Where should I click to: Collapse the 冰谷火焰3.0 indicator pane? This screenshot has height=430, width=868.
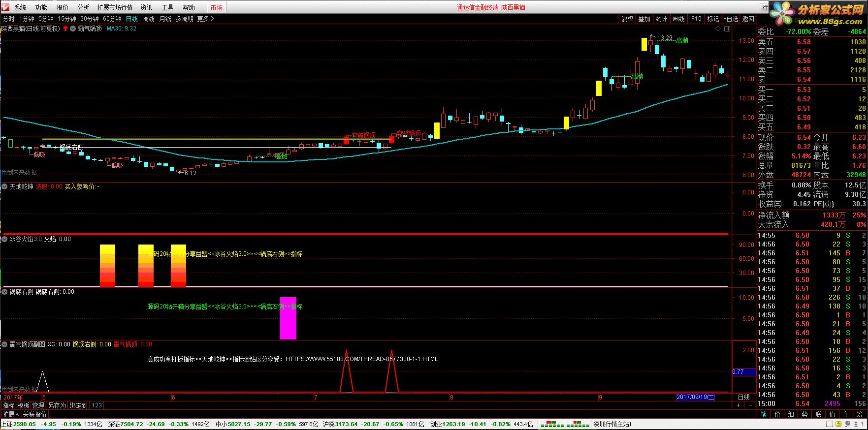pyautogui.click(x=5, y=239)
